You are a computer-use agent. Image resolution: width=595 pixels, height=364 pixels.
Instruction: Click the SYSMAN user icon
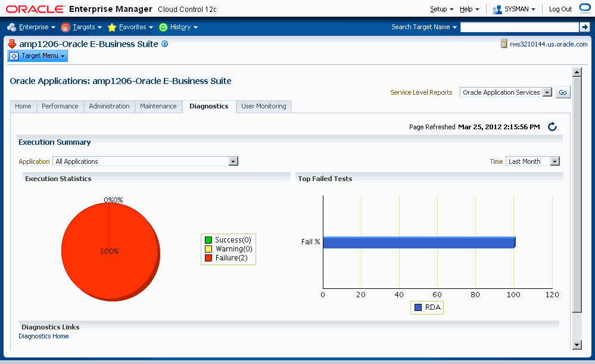tap(497, 9)
